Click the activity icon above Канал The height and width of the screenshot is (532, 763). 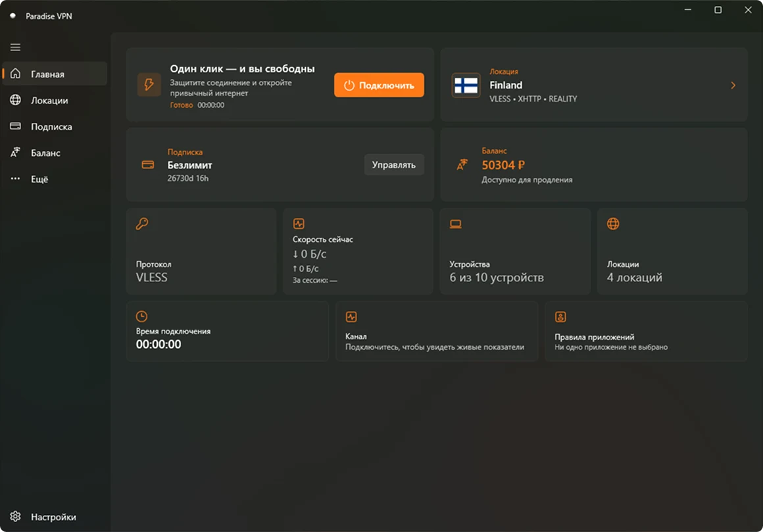[351, 317]
